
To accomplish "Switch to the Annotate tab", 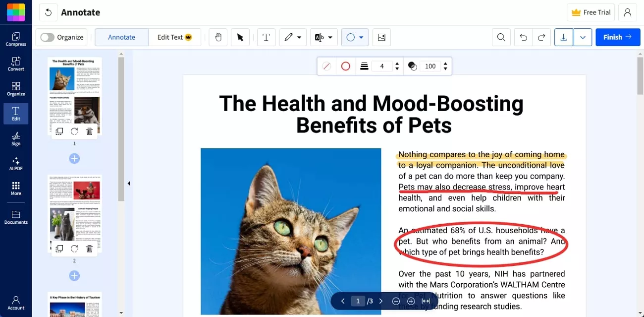I will click(x=121, y=37).
